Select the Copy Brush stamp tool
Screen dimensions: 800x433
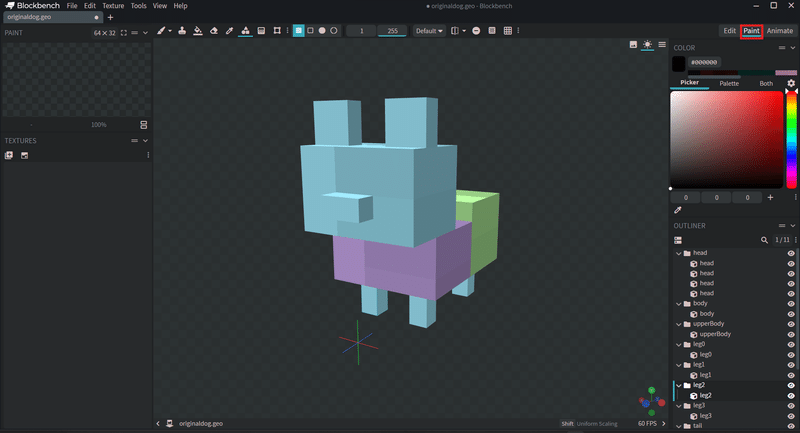tap(182, 31)
